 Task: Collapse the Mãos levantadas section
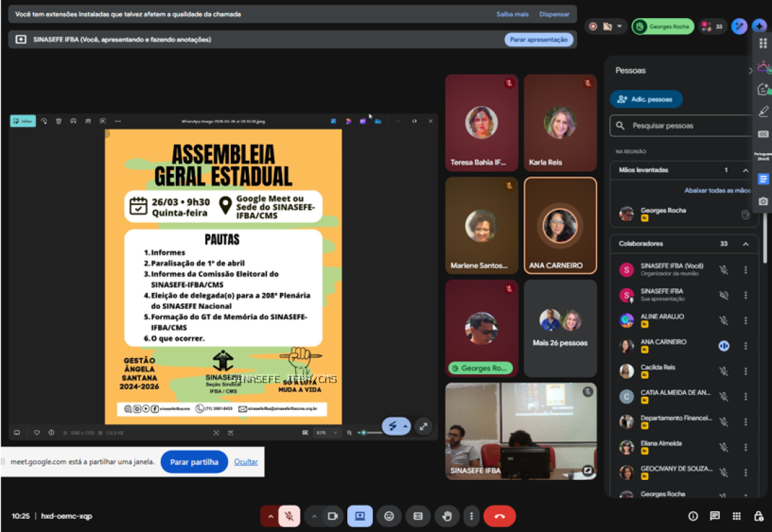746,170
